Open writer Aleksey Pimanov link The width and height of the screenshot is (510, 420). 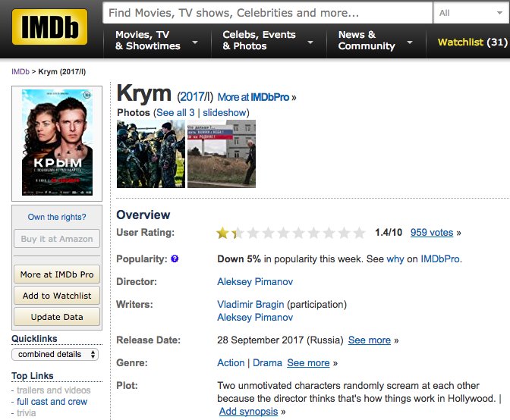pyautogui.click(x=255, y=318)
